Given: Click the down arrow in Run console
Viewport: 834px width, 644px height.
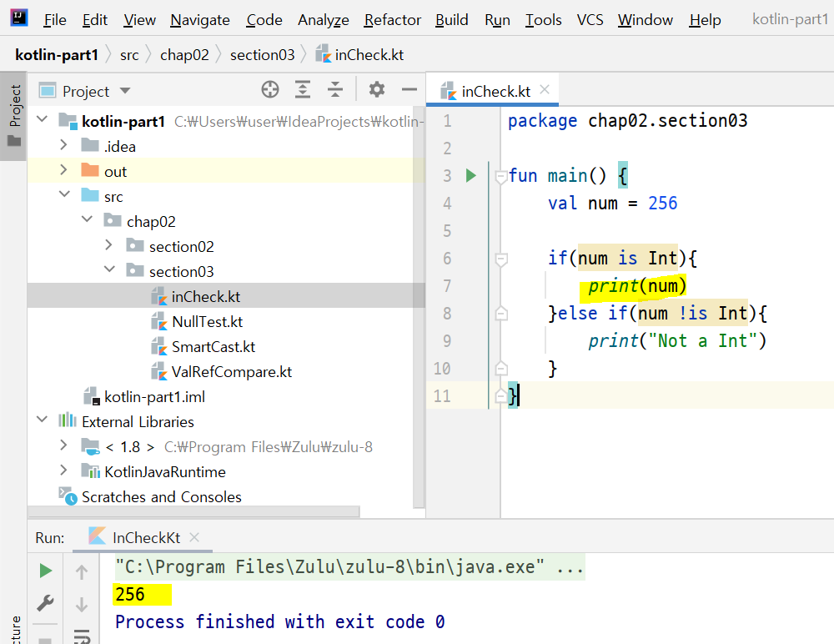Looking at the screenshot, I should [x=82, y=605].
